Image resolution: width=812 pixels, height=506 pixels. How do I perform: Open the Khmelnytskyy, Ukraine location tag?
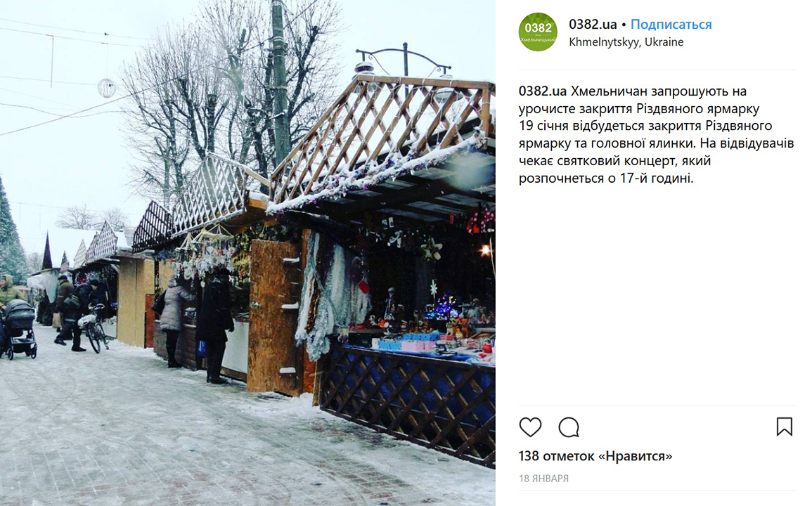(x=626, y=42)
